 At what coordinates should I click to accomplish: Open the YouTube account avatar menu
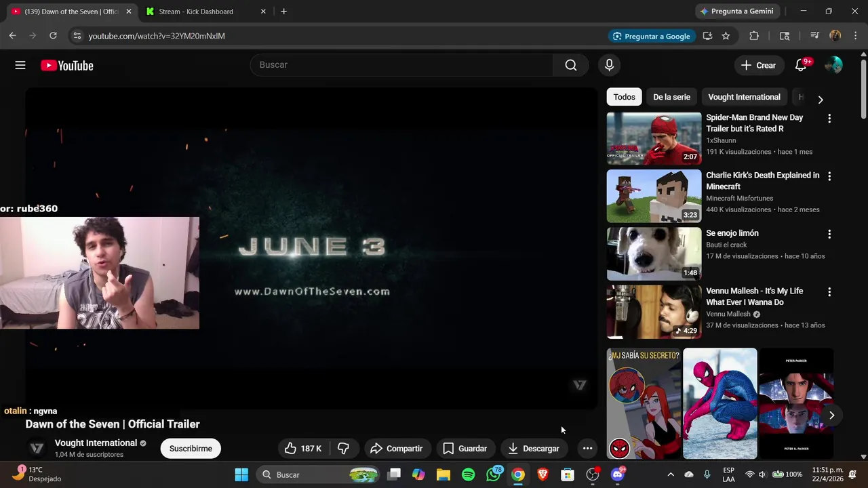point(833,65)
